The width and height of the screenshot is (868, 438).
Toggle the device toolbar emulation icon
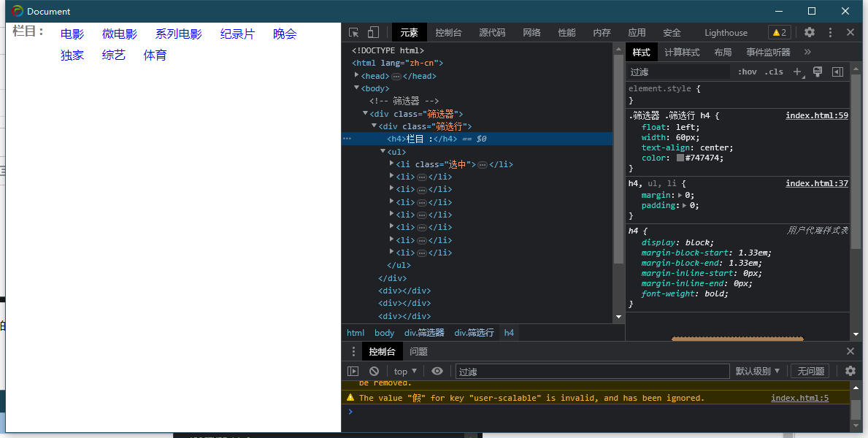[373, 33]
